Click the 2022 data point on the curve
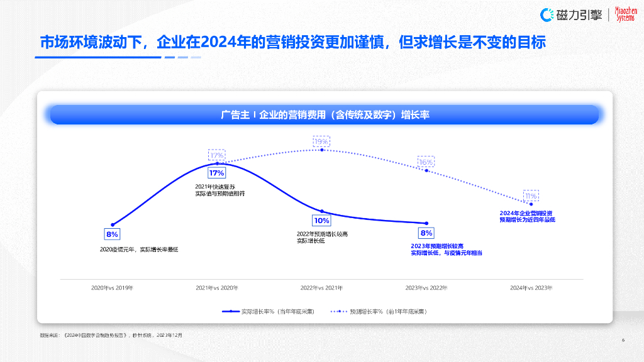The image size is (644, 362). click(x=321, y=210)
